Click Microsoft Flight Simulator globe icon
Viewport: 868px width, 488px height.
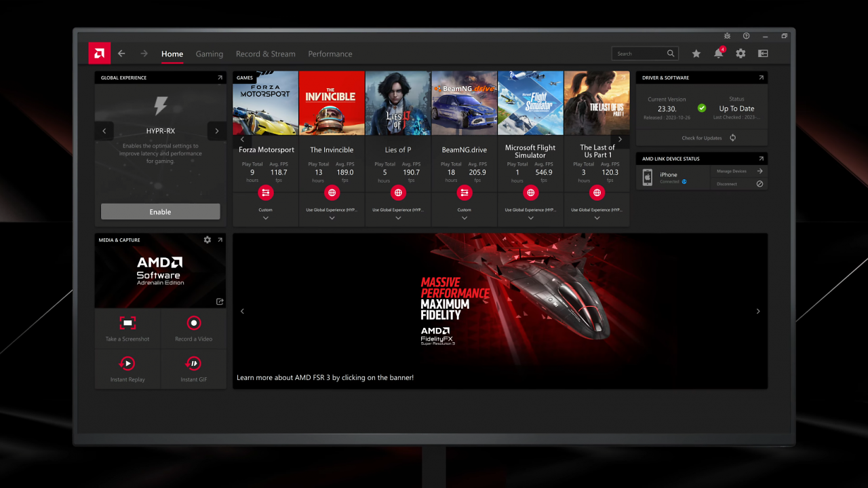pos(530,193)
